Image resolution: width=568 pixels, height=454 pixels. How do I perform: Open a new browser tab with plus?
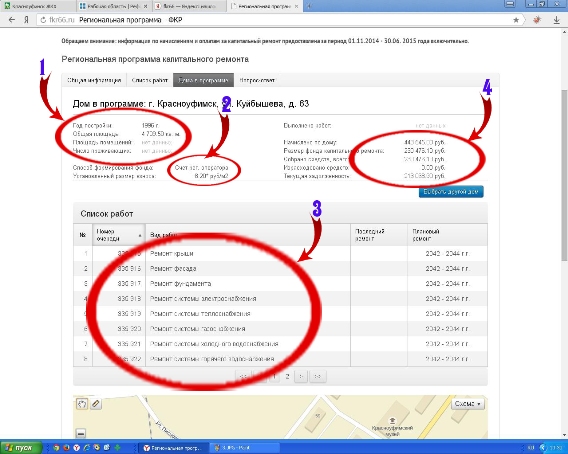[309, 6]
